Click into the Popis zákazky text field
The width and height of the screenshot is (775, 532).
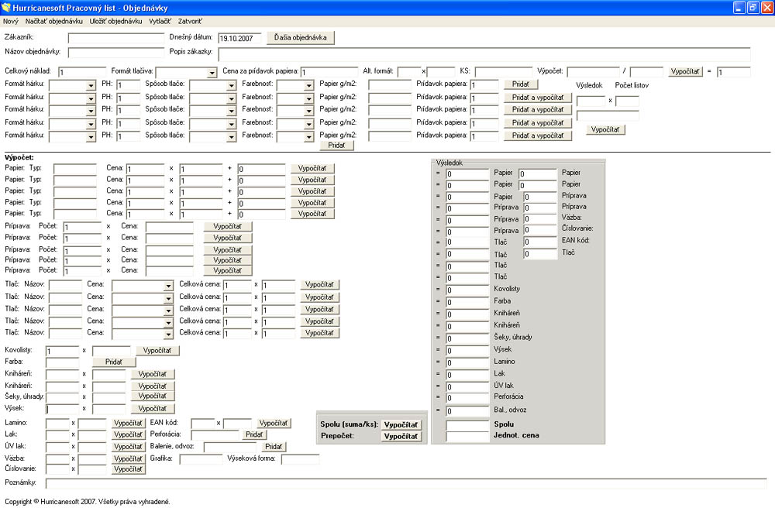click(484, 53)
